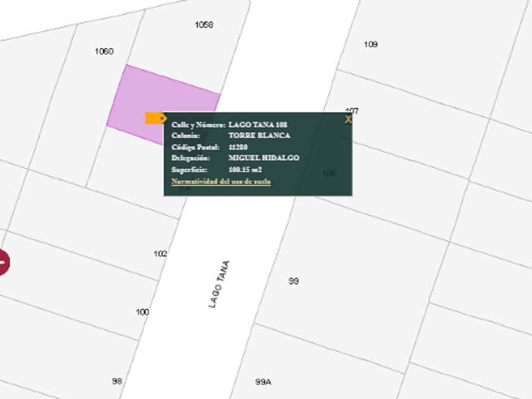Click the orange tag marker icon
The width and height of the screenshot is (532, 399).
click(156, 118)
